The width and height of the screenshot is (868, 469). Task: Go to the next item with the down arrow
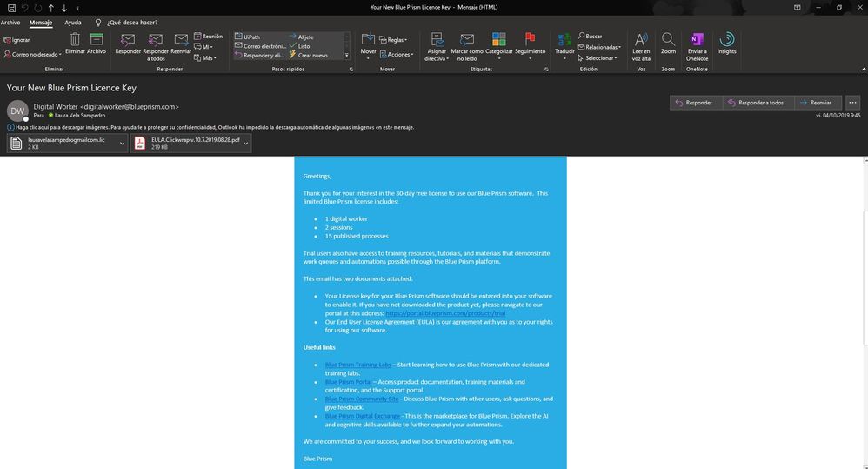(x=64, y=8)
